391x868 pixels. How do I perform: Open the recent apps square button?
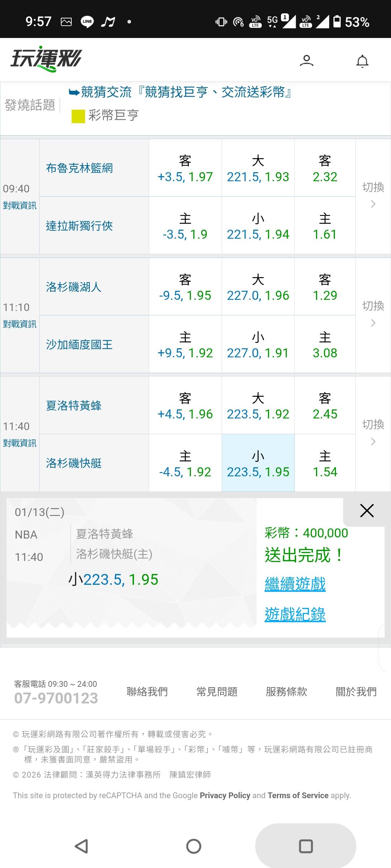306,846
